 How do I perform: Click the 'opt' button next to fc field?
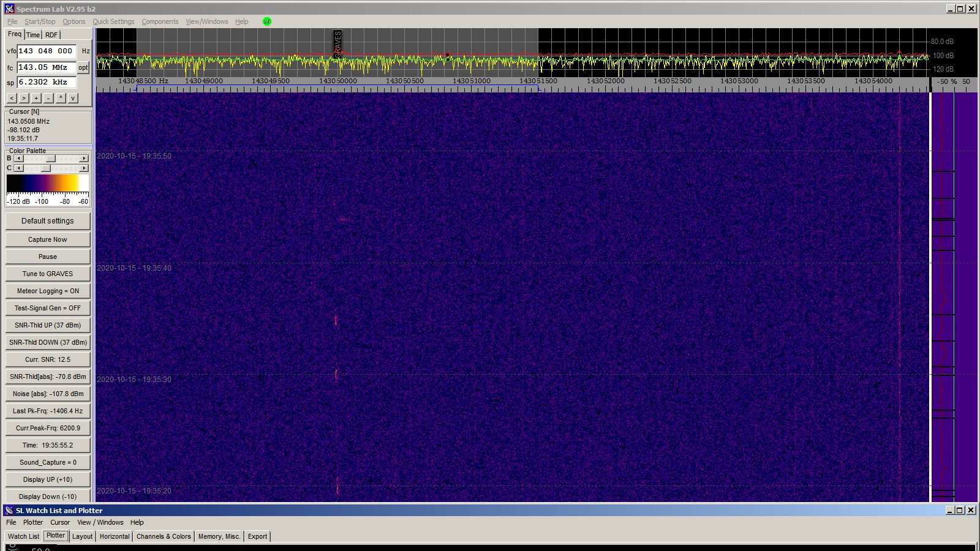click(x=83, y=67)
